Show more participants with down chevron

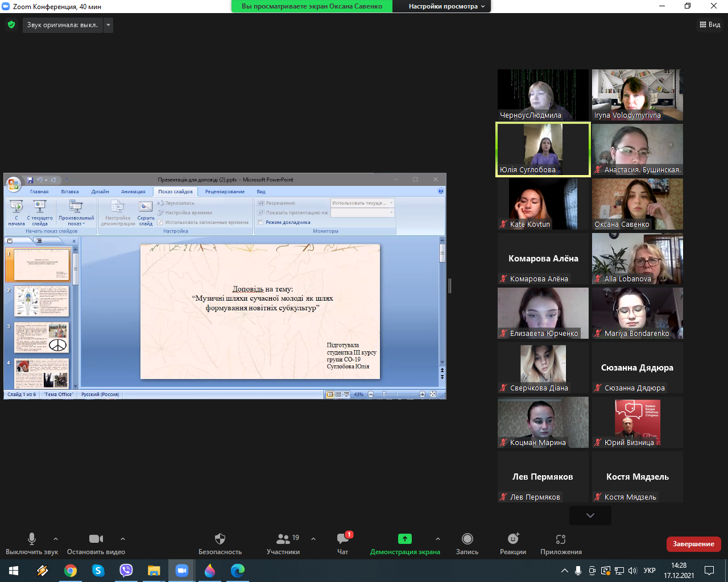pyautogui.click(x=590, y=516)
